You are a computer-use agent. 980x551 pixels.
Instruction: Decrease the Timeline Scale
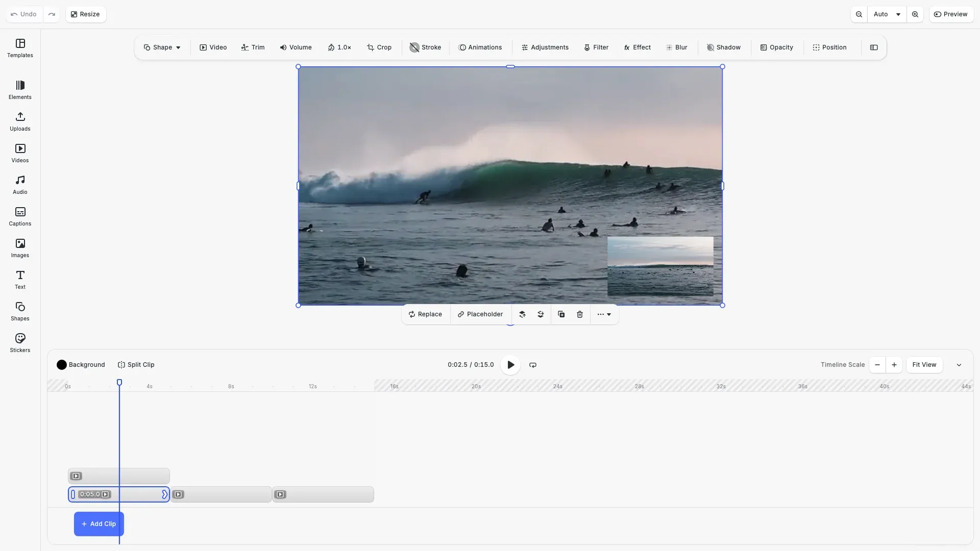[876, 365]
